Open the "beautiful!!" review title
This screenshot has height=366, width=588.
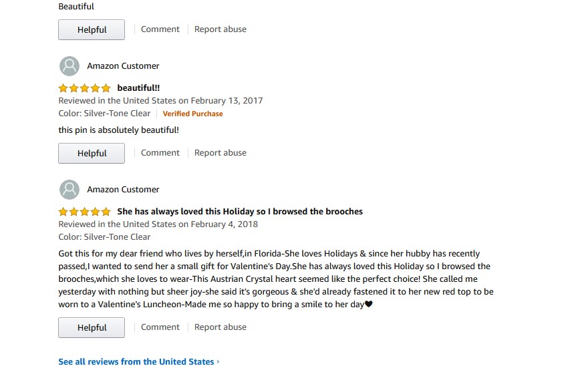pyautogui.click(x=138, y=88)
